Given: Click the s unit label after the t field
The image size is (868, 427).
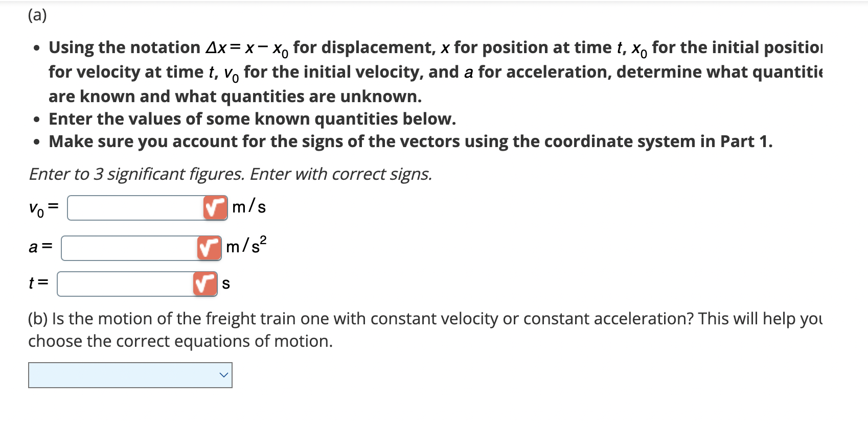Looking at the screenshot, I should click(x=225, y=284).
